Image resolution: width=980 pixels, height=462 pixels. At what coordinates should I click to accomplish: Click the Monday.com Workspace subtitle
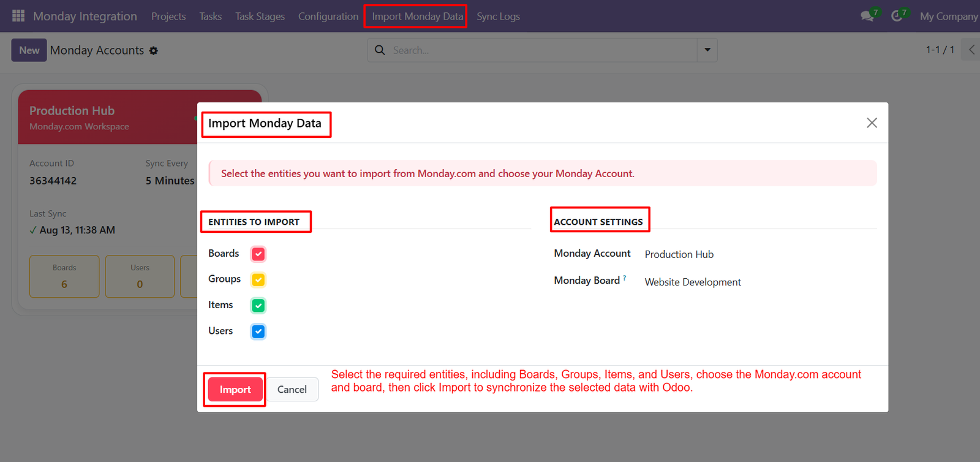point(79,127)
